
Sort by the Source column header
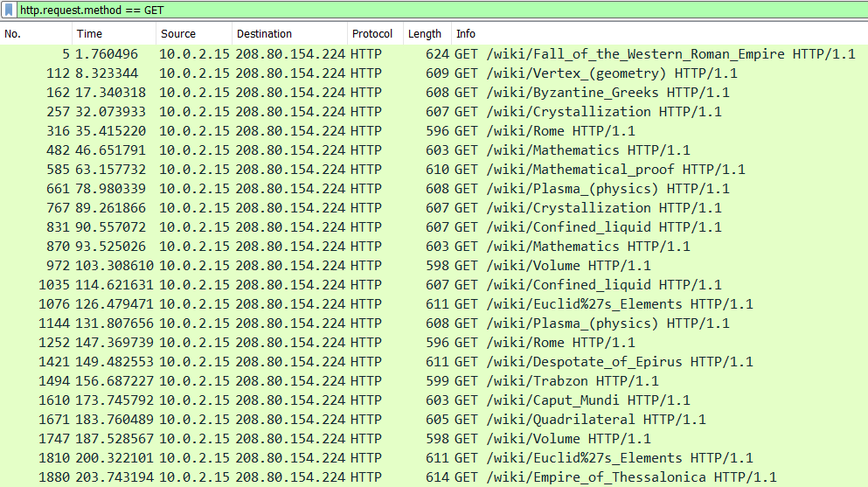[x=194, y=34]
